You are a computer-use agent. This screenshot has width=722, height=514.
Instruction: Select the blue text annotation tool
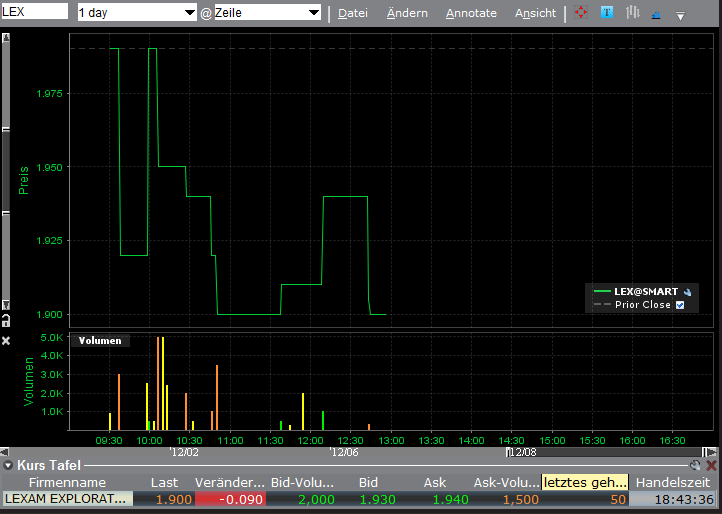(607, 13)
